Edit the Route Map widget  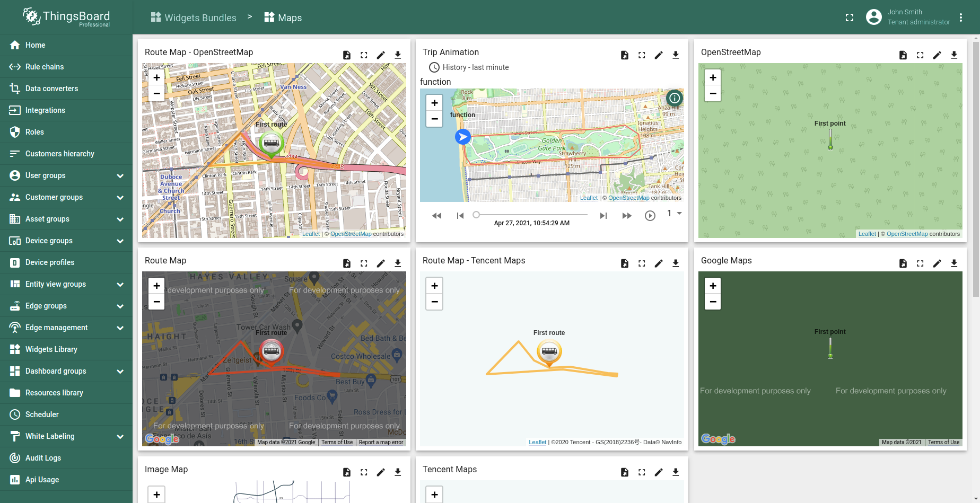(381, 263)
